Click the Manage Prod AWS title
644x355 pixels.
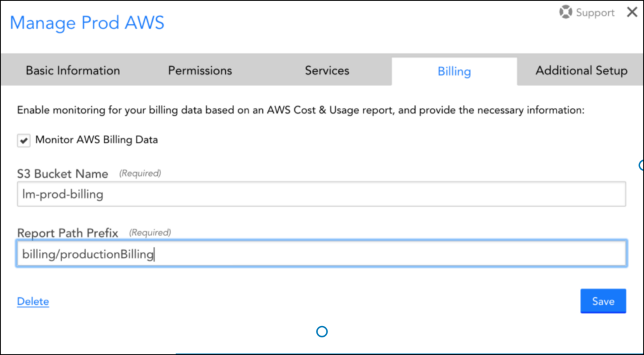[x=87, y=23]
